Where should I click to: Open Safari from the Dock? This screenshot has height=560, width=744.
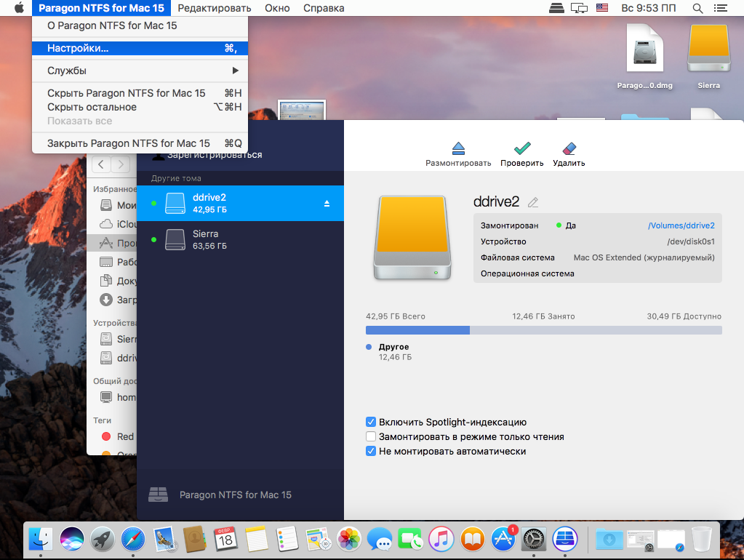click(x=133, y=539)
